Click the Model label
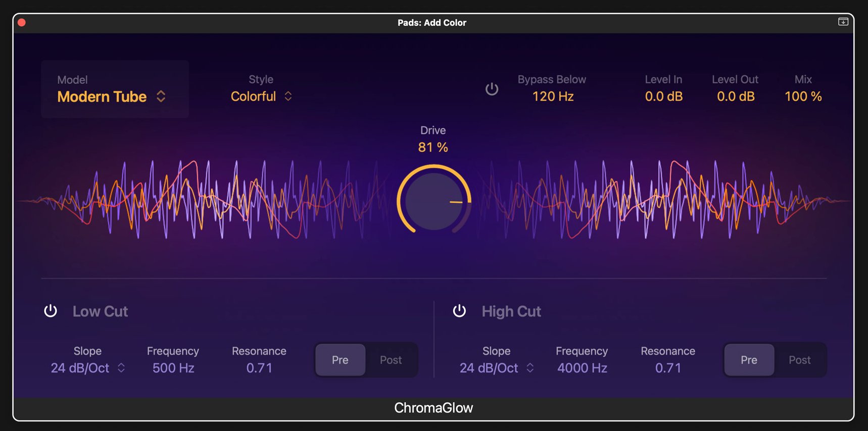 click(x=72, y=80)
